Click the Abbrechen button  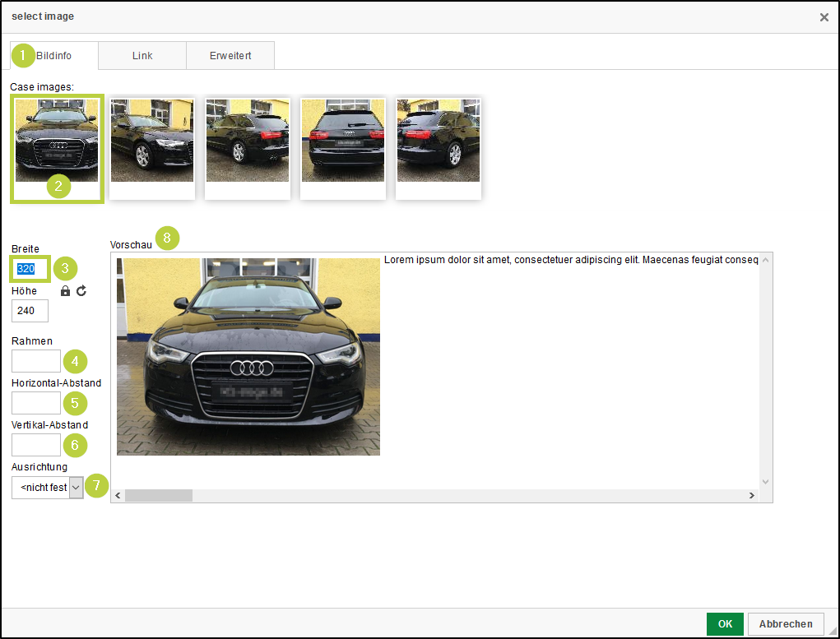[x=786, y=624]
